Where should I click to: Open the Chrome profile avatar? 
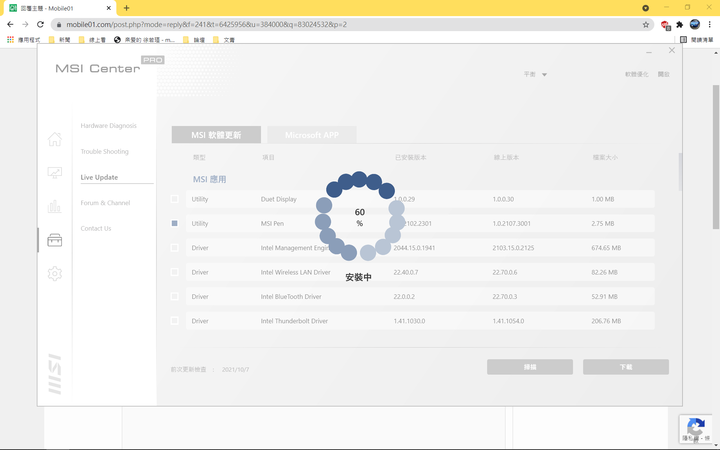coord(695,24)
